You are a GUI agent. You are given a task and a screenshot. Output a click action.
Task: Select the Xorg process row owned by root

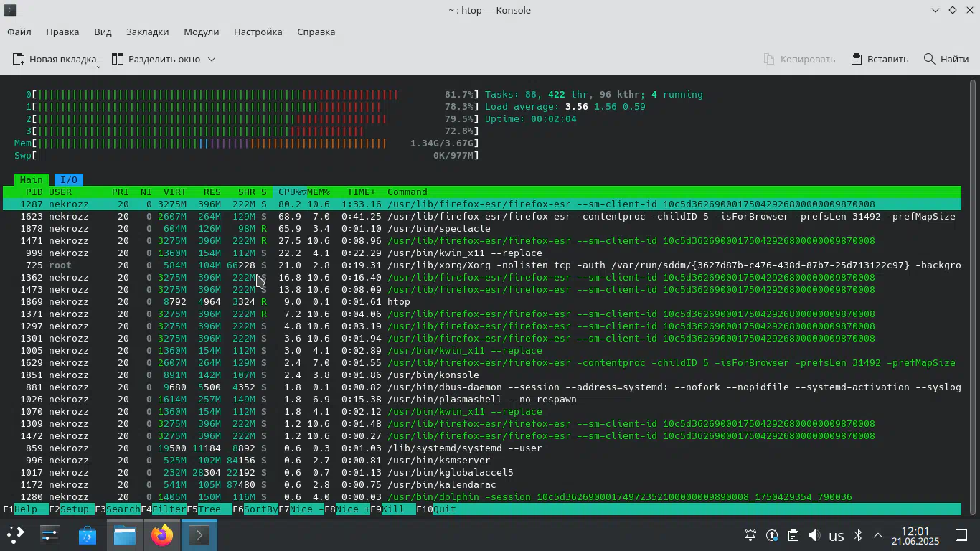(482, 265)
